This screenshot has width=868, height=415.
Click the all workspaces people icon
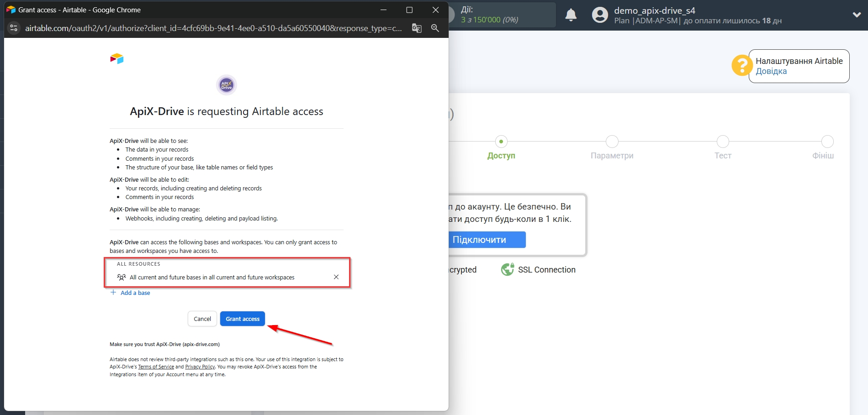point(122,277)
